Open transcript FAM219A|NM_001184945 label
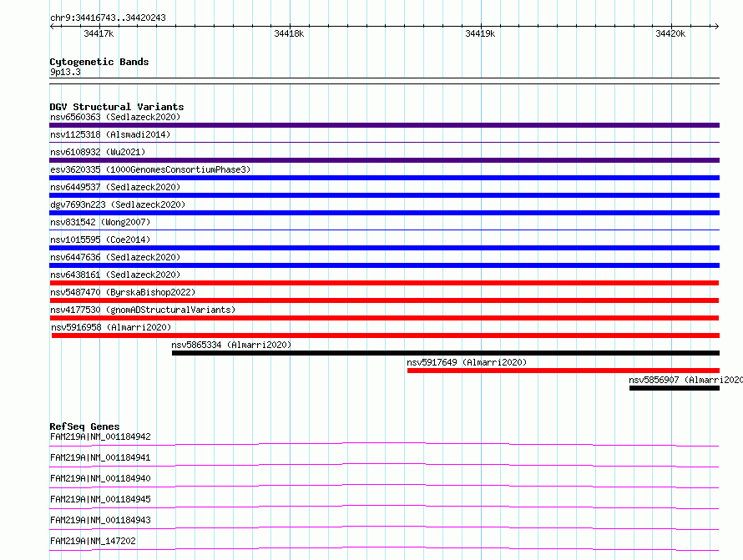The width and height of the screenshot is (743, 560). click(x=100, y=499)
